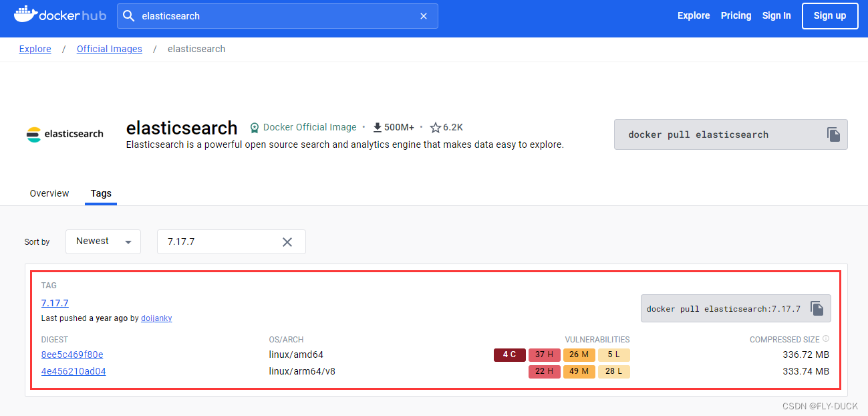Click the 5 L low vulnerabilities badge
Screen dimensions: 868x416
614,354
